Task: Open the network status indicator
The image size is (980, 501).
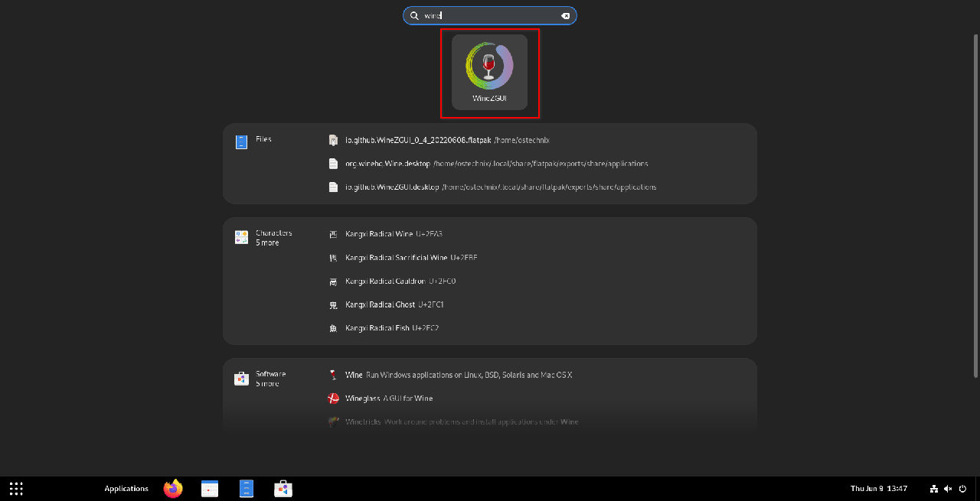Action: (934, 489)
